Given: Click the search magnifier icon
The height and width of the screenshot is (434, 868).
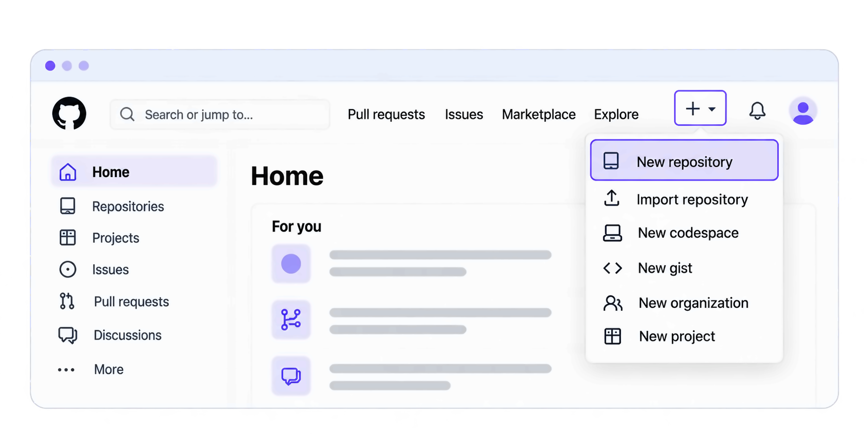Looking at the screenshot, I should [127, 114].
